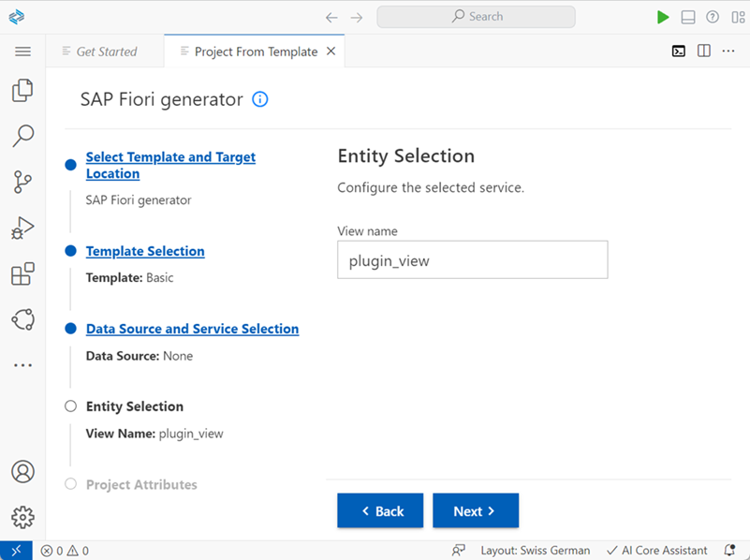Image resolution: width=750 pixels, height=560 pixels.
Task: Open the Run and Debug icon
Action: click(x=22, y=228)
